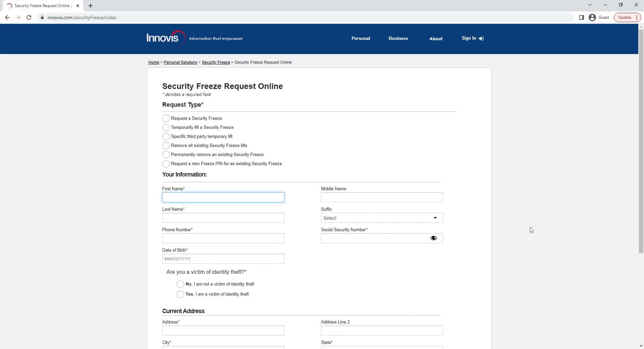Click the Address input field

(x=223, y=331)
